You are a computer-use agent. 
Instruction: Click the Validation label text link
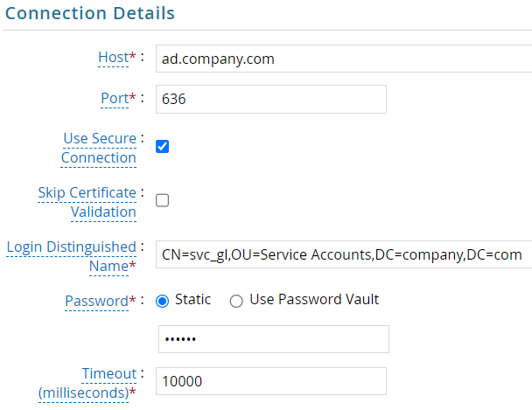pos(103,212)
